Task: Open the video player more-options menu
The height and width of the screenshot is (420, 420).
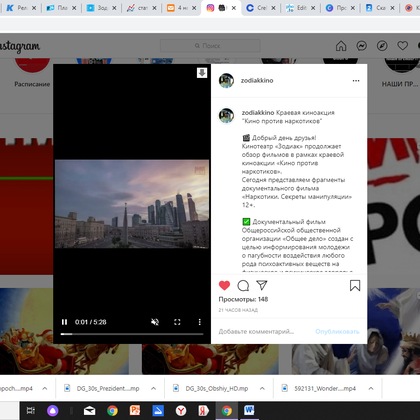Action: [200, 322]
